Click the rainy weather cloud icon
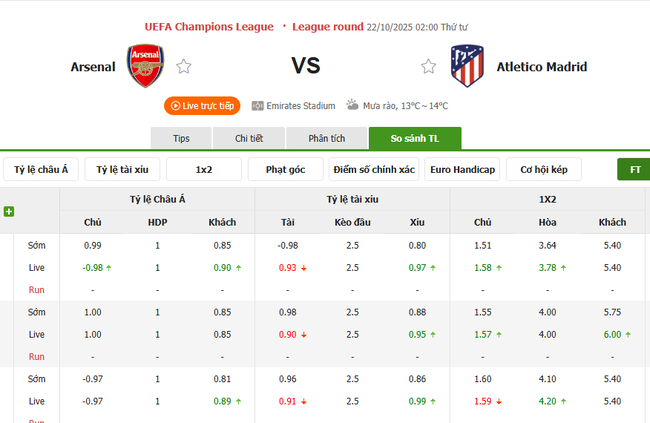The height and width of the screenshot is (423, 650). click(x=353, y=105)
